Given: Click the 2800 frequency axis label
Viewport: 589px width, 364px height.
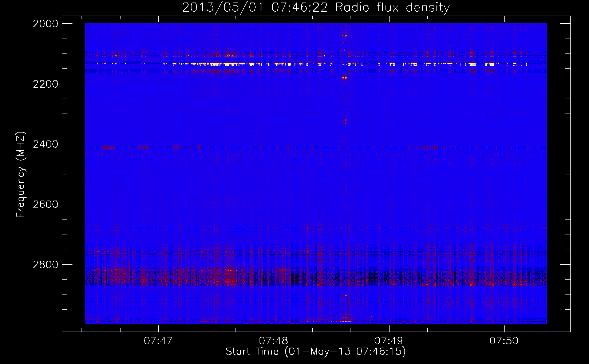Looking at the screenshot, I should (x=46, y=265).
